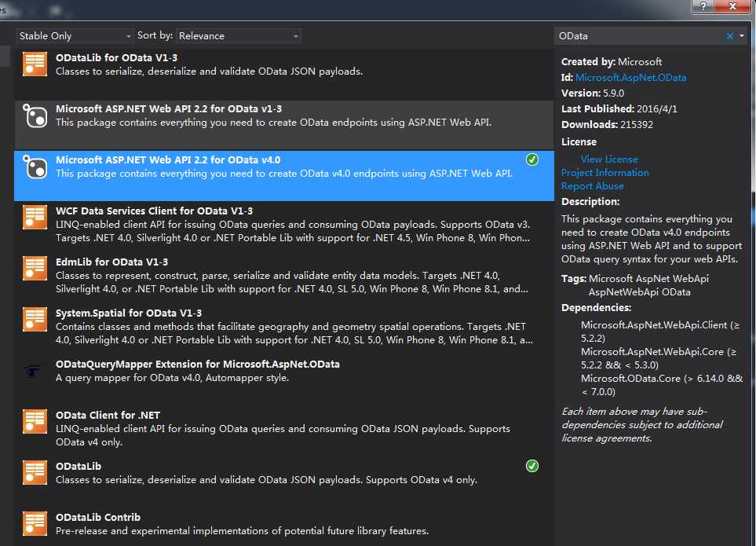Open the Sort by Relevance dropdown
The image size is (756, 546).
[239, 36]
